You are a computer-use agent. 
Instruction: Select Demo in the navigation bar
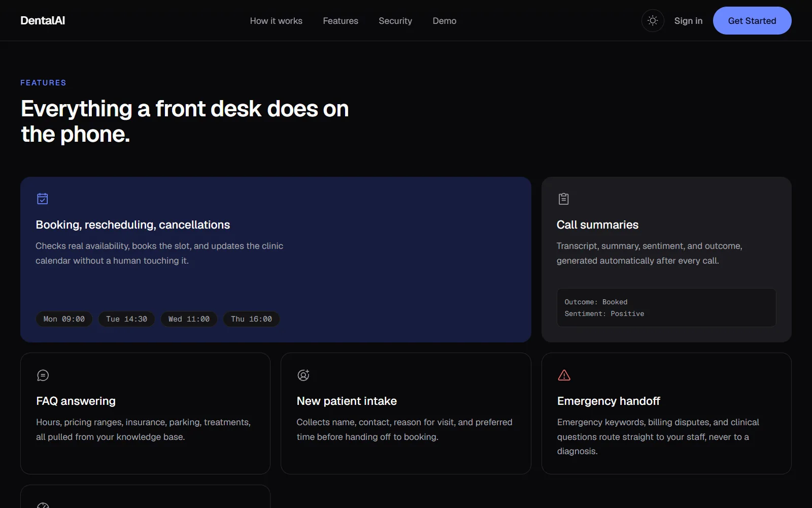click(x=445, y=21)
